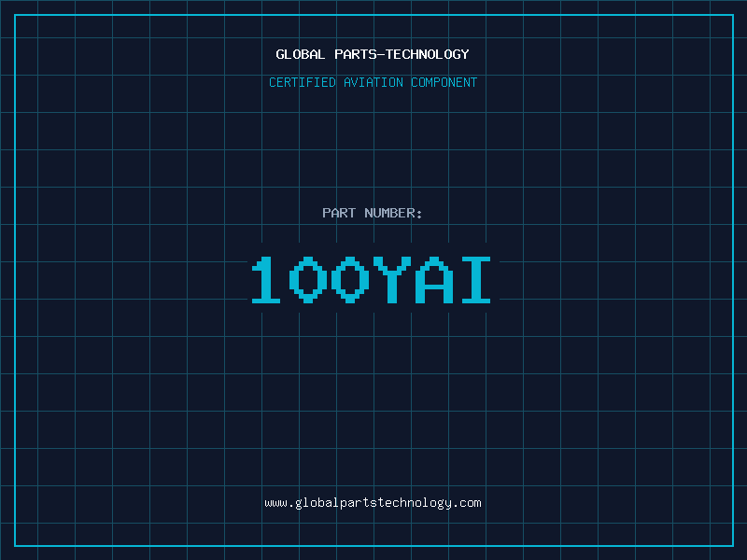Open the www.globalpartstechnology.com link
Viewport: 747px width, 560px height.
(373, 503)
